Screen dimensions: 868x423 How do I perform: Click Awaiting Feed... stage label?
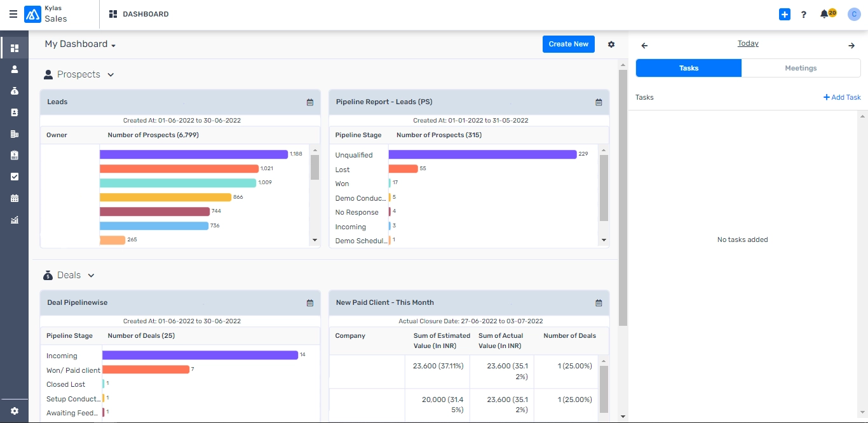72,413
